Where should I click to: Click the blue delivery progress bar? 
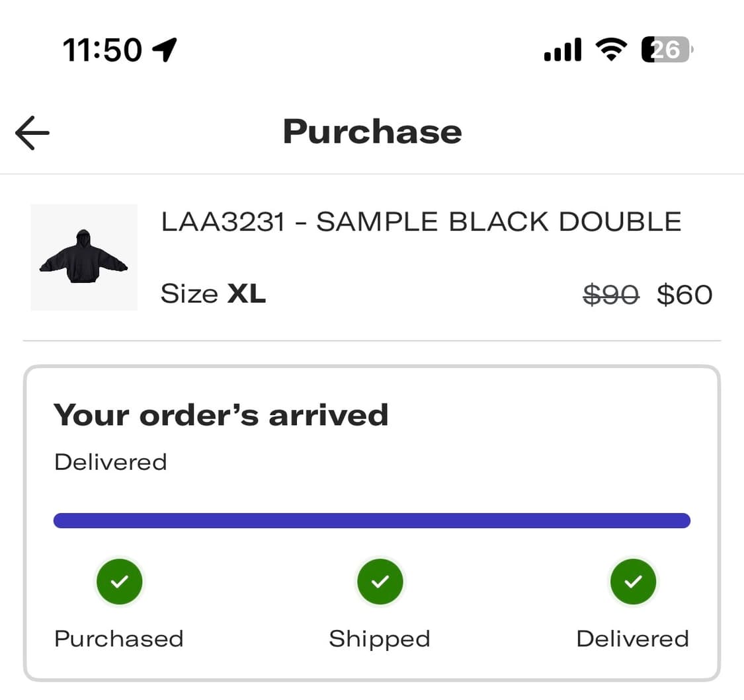click(372, 521)
